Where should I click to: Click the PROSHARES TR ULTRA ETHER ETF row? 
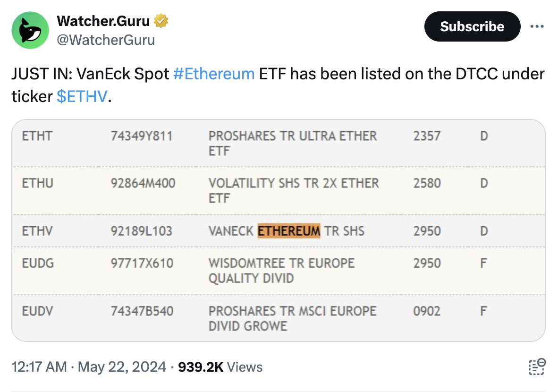tap(279, 144)
